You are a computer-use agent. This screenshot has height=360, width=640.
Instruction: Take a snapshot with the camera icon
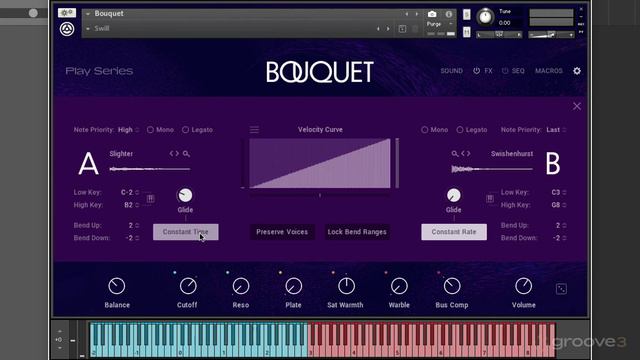pos(432,14)
